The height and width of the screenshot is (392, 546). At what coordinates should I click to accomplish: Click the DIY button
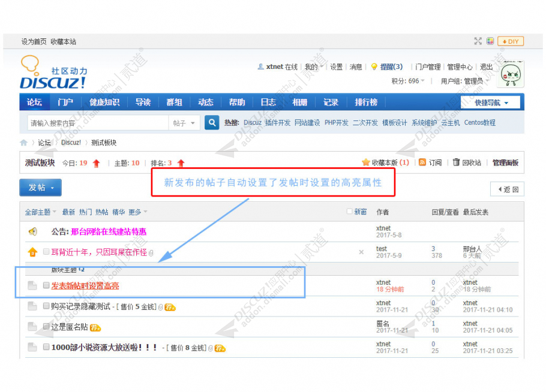click(x=511, y=41)
